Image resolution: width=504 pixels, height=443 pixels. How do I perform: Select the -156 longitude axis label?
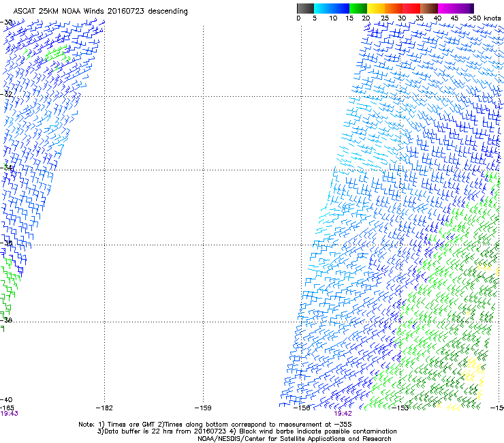click(x=302, y=408)
